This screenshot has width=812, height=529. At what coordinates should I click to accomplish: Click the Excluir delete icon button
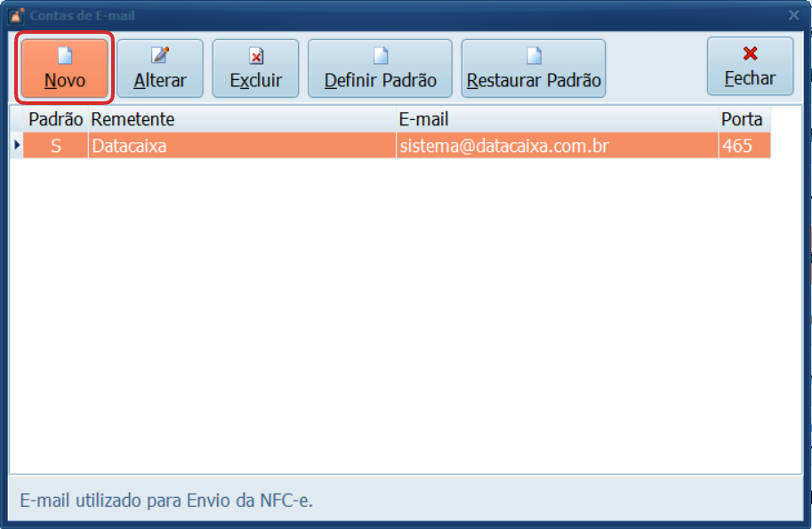(x=256, y=57)
